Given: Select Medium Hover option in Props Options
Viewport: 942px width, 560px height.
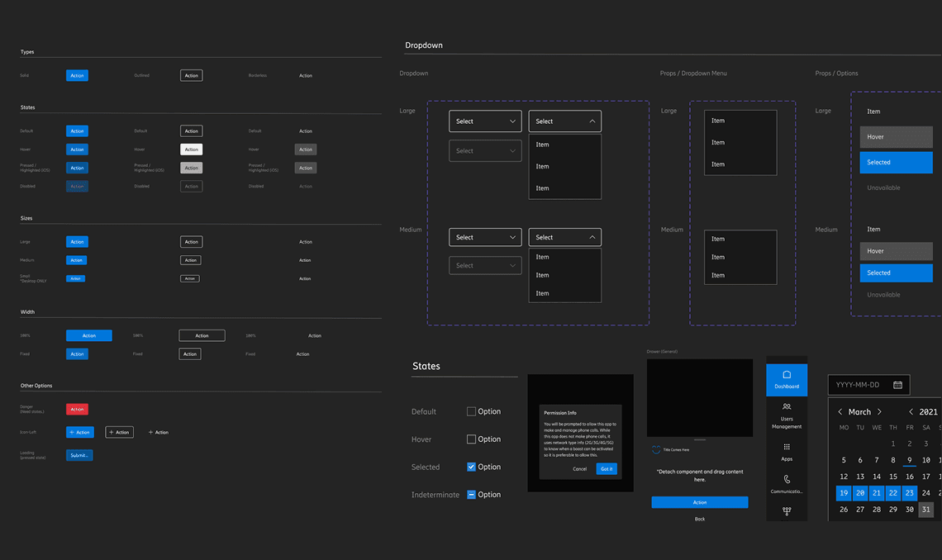Looking at the screenshot, I should [896, 251].
